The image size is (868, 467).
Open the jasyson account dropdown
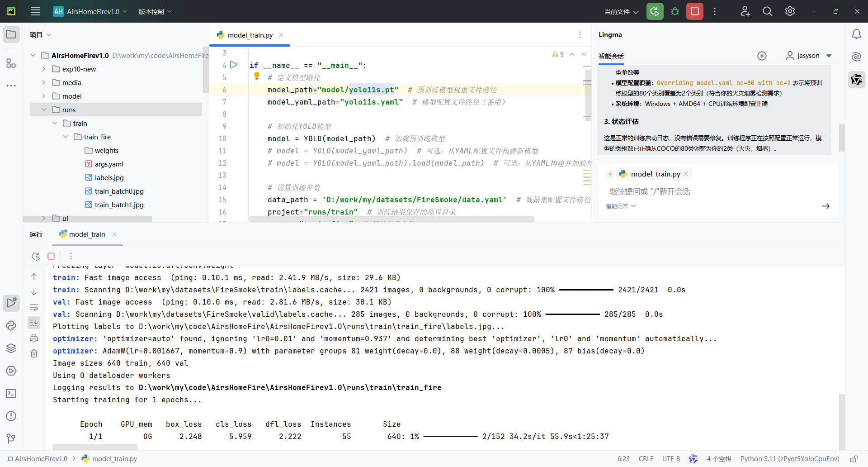pyautogui.click(x=808, y=56)
